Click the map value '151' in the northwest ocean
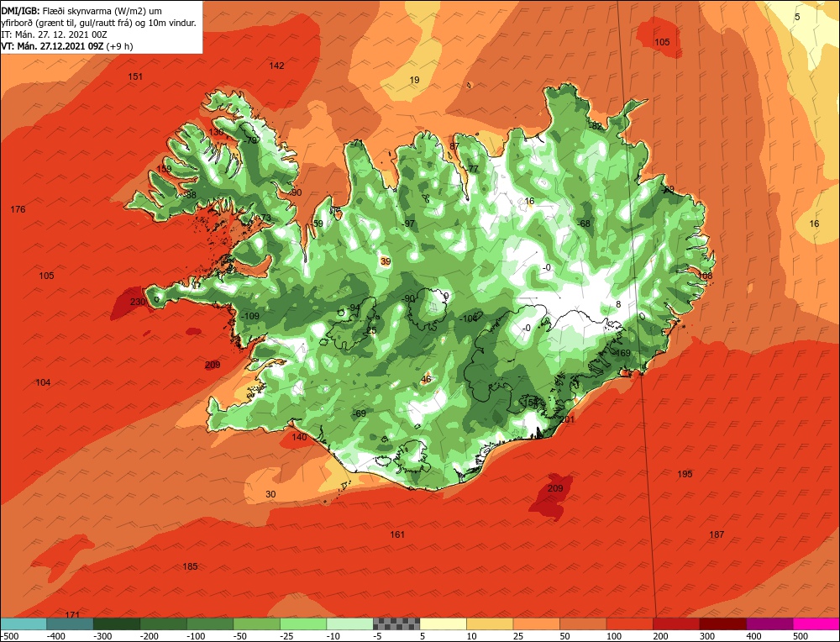 click(135, 76)
